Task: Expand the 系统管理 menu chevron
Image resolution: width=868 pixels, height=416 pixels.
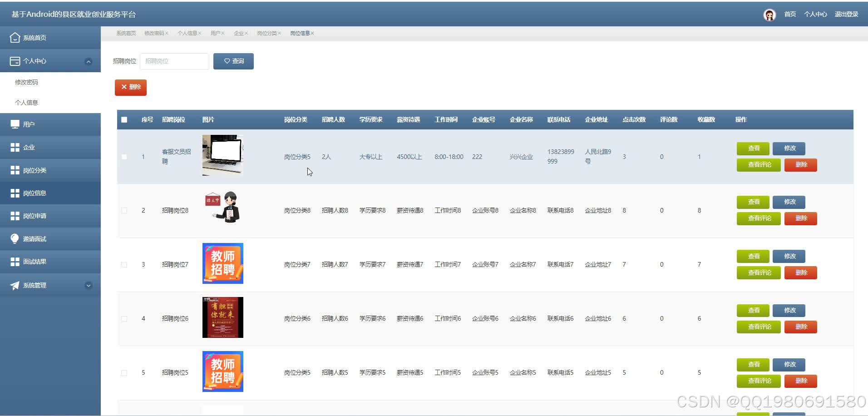Action: point(89,285)
